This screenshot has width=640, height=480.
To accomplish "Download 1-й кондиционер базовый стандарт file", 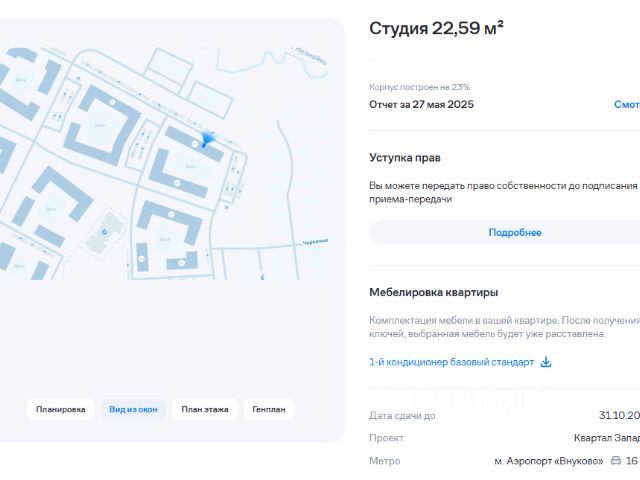I will [451, 362].
